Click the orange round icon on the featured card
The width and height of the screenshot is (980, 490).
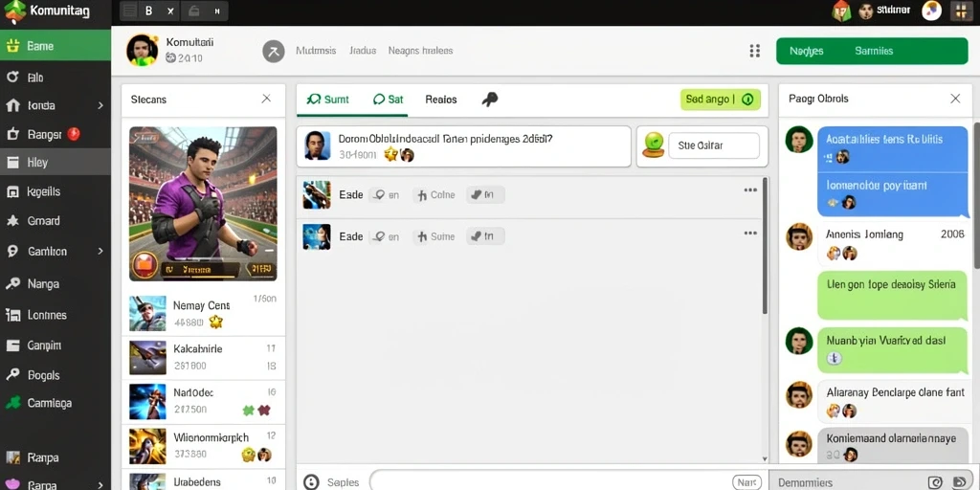pyautogui.click(x=145, y=264)
